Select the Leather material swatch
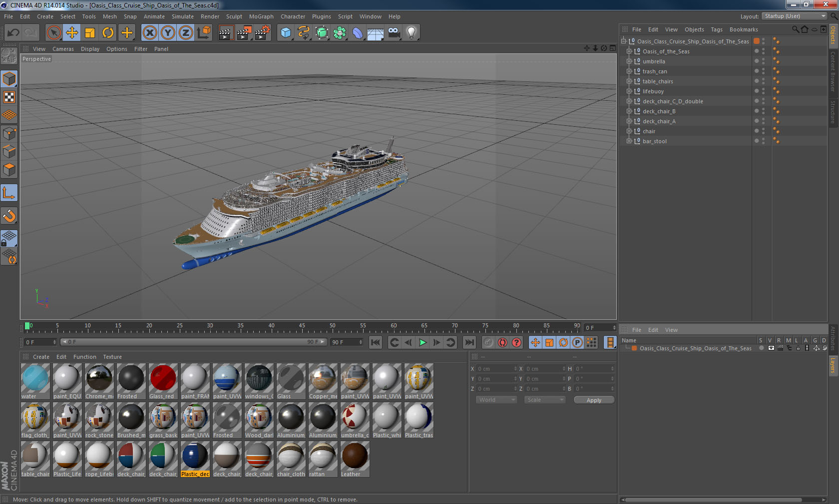 click(355, 459)
